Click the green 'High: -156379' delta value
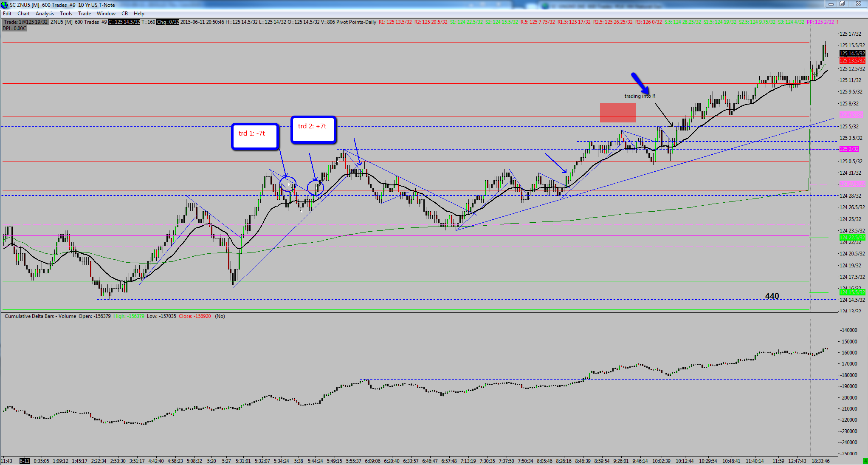 coord(129,316)
